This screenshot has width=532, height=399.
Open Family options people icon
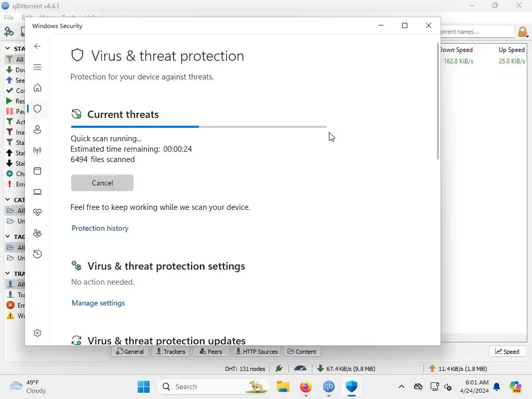coord(37,233)
